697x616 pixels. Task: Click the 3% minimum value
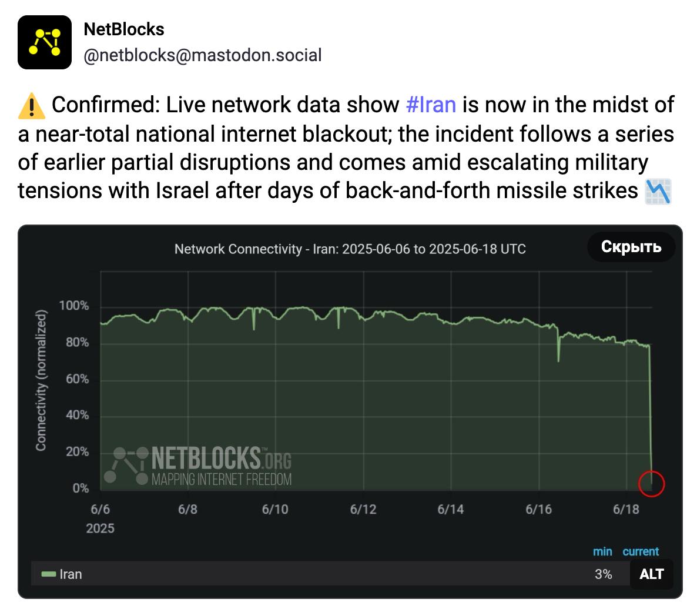pos(603,574)
